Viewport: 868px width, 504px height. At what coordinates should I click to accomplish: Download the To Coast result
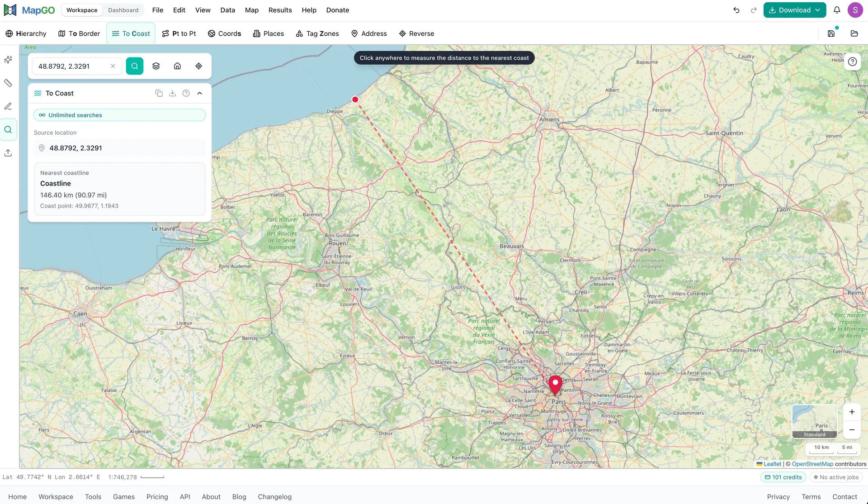pyautogui.click(x=172, y=93)
